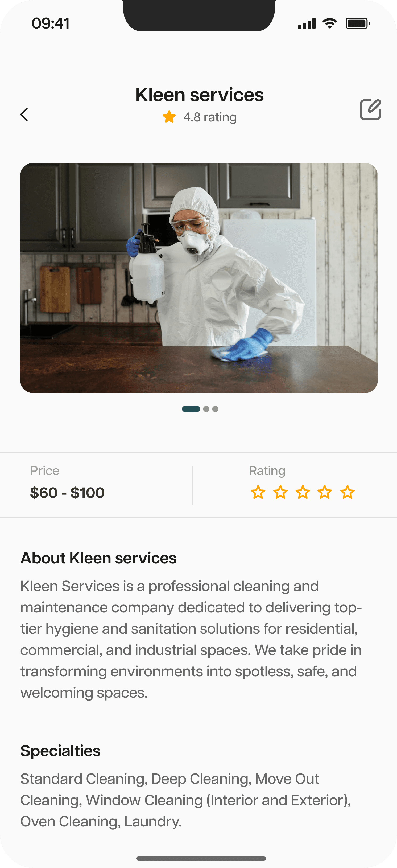Select the fourth rating star
Image resolution: width=397 pixels, height=868 pixels.
click(x=325, y=492)
